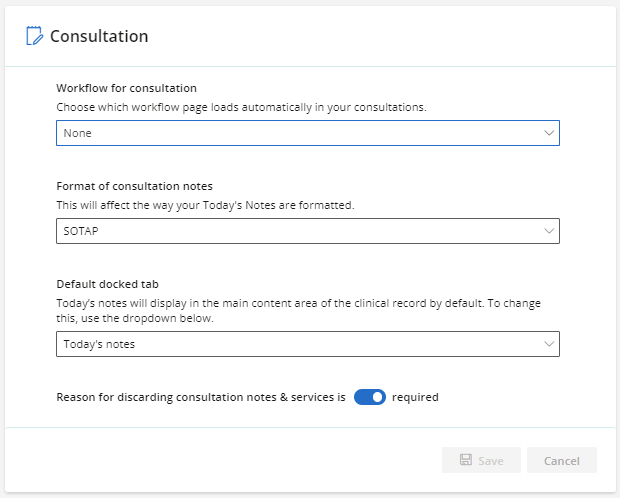Click the 'Choose which workflow page loads' description
The height and width of the screenshot is (498, 620).
click(x=241, y=107)
